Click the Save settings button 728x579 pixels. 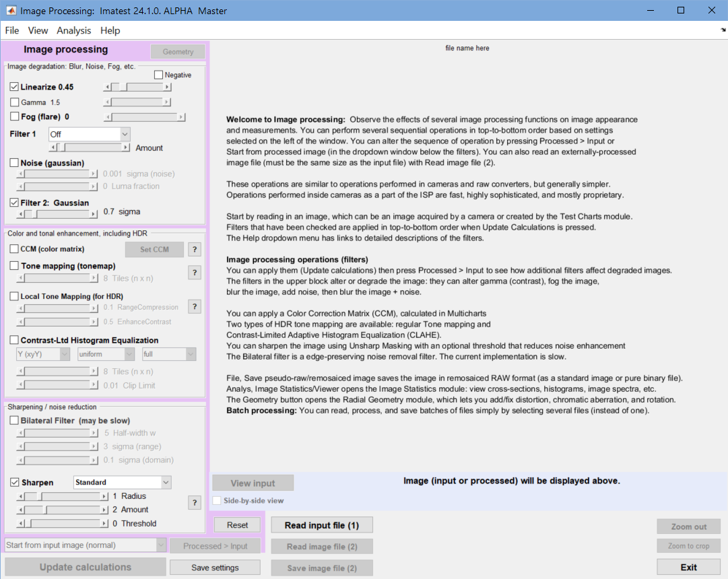tap(215, 568)
